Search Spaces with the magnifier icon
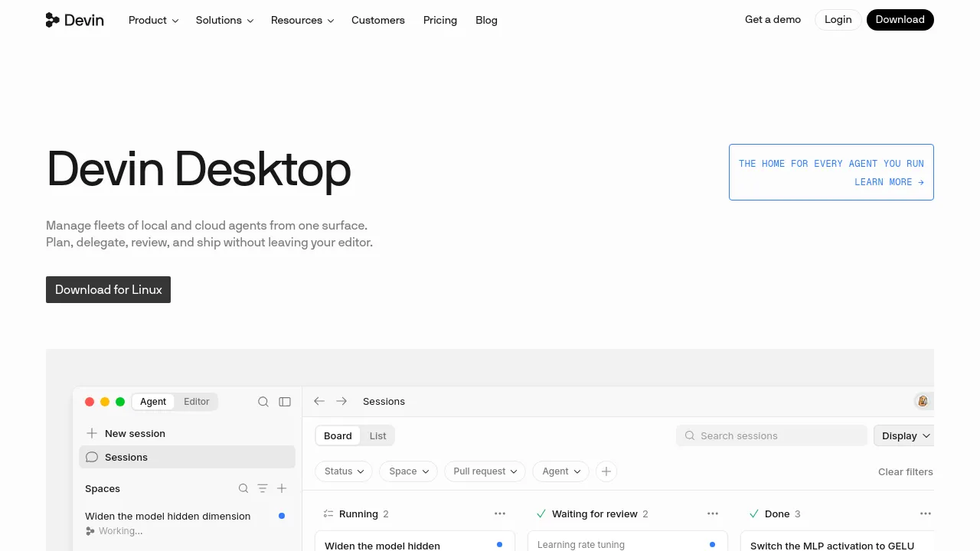Image resolution: width=980 pixels, height=551 pixels. 243,488
